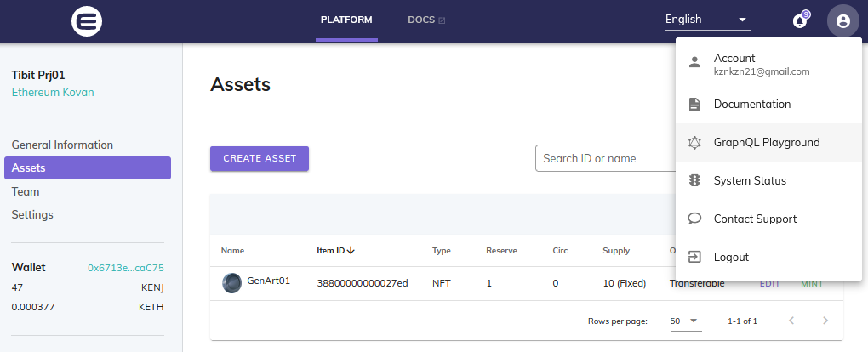Switch to the Platform tab
868x352 pixels.
tap(346, 20)
